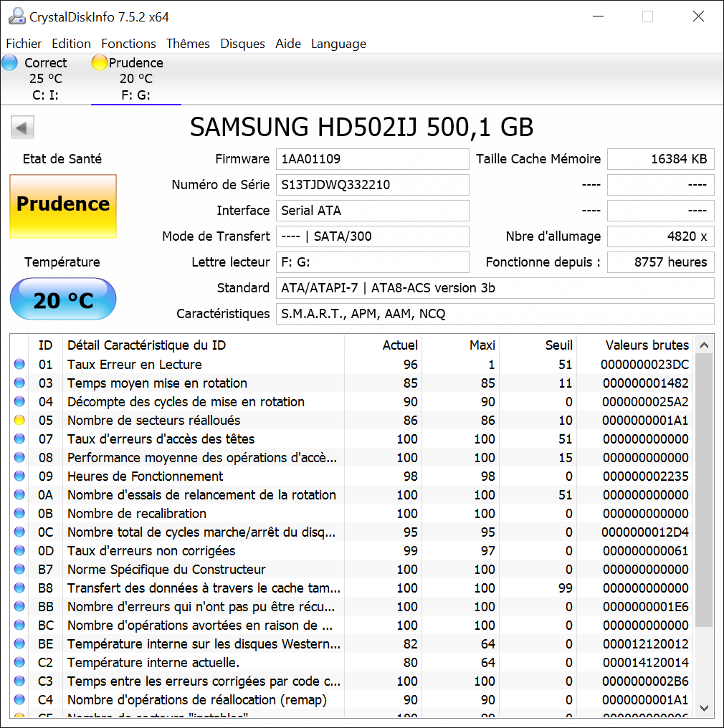Click the Interface Serial ATA field

click(x=372, y=211)
